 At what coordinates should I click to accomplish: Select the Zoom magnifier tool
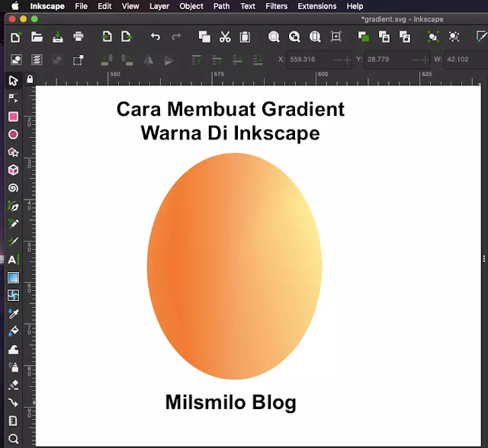point(14,439)
